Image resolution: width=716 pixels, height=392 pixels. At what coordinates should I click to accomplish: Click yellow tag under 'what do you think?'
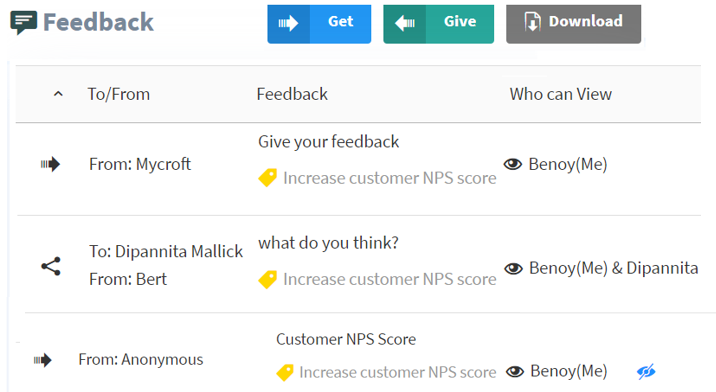268,280
